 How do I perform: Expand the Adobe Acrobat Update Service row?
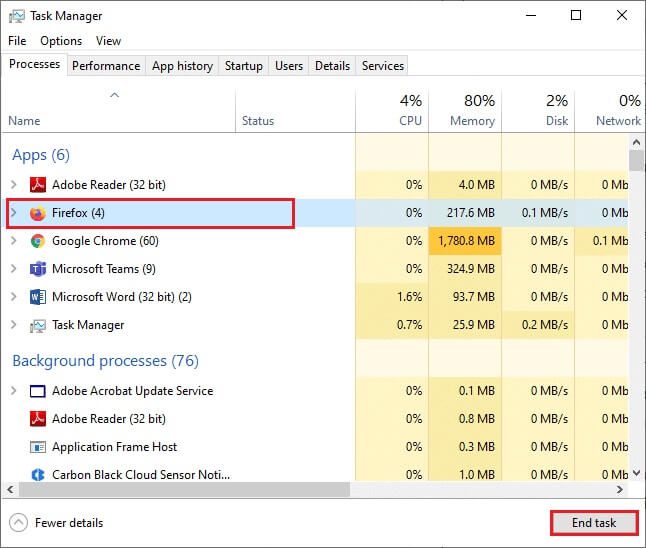tap(14, 391)
